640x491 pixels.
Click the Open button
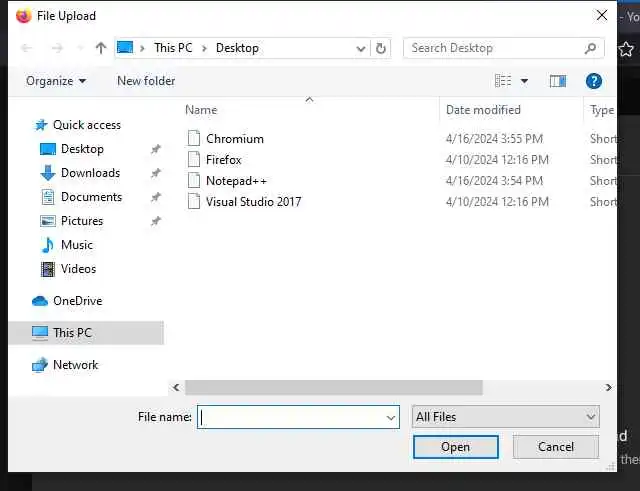pyautogui.click(x=456, y=447)
